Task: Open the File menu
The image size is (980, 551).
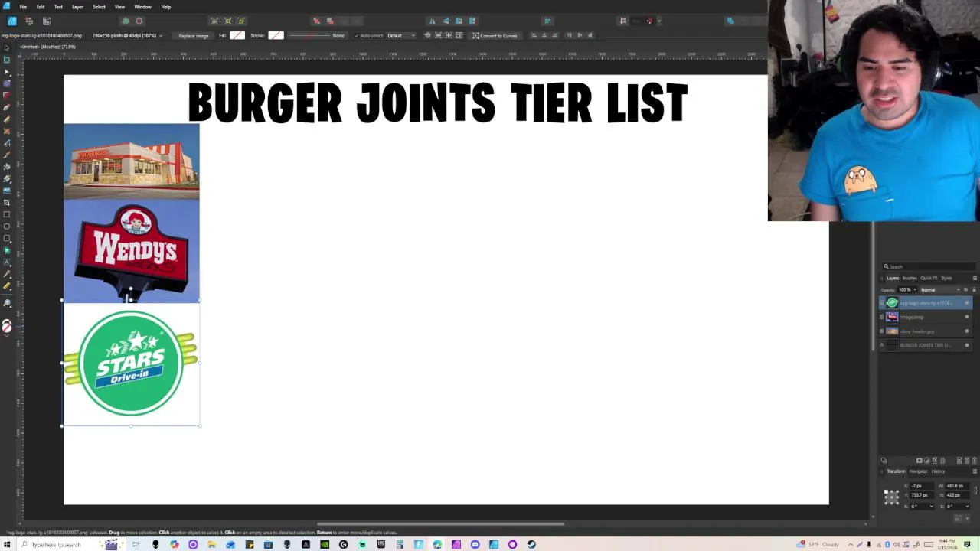Action: point(23,7)
